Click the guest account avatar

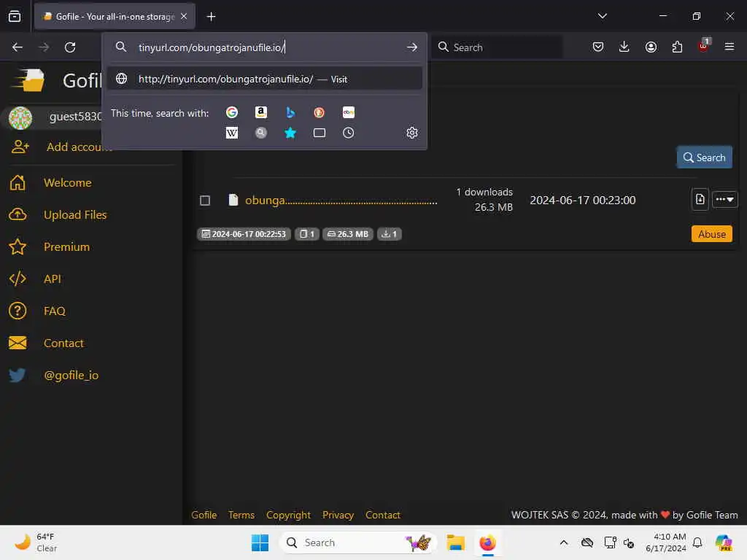point(20,118)
